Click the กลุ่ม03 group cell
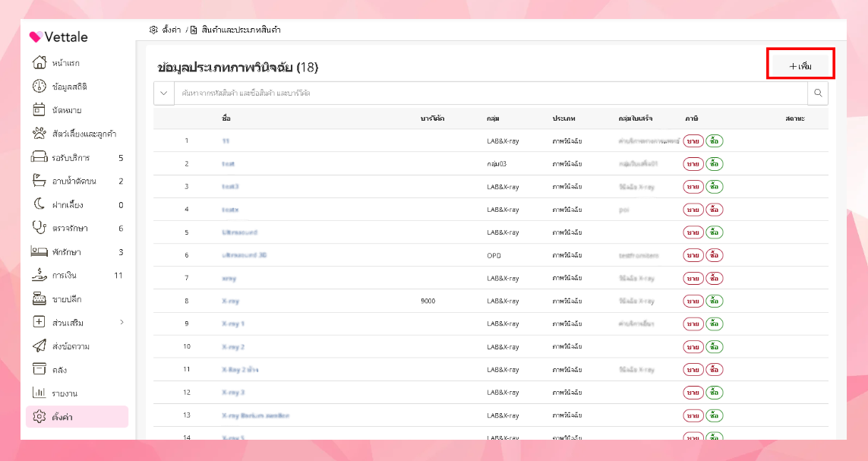Image resolution: width=868 pixels, height=461 pixels. [497, 164]
